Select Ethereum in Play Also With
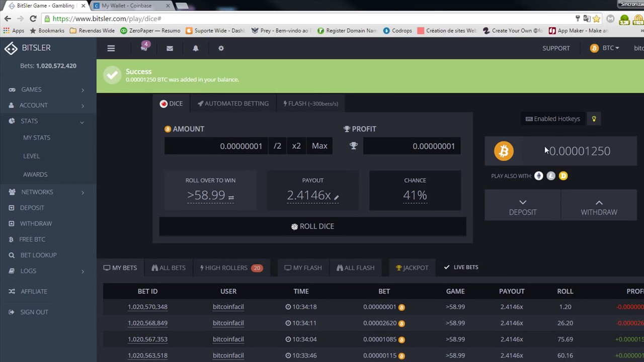 539,176
